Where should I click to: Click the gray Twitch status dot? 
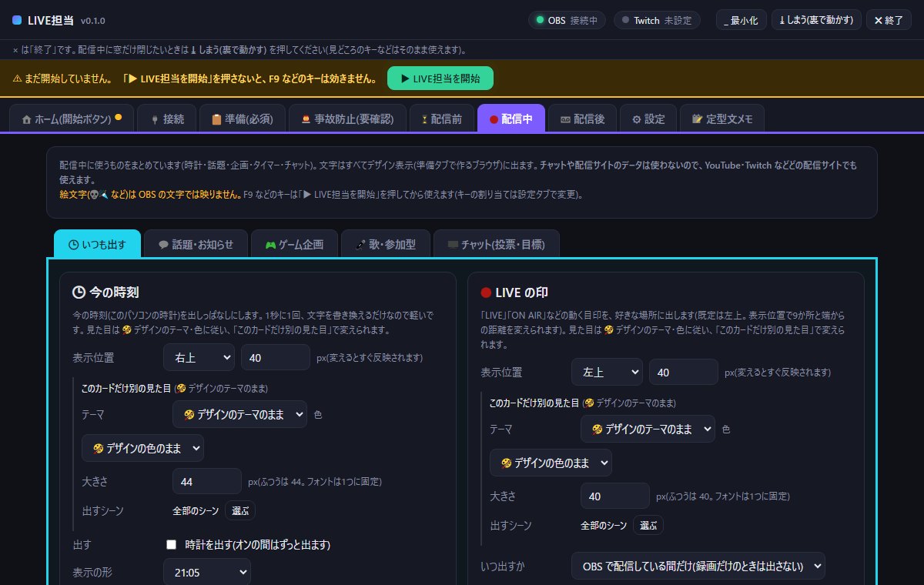tap(625, 20)
